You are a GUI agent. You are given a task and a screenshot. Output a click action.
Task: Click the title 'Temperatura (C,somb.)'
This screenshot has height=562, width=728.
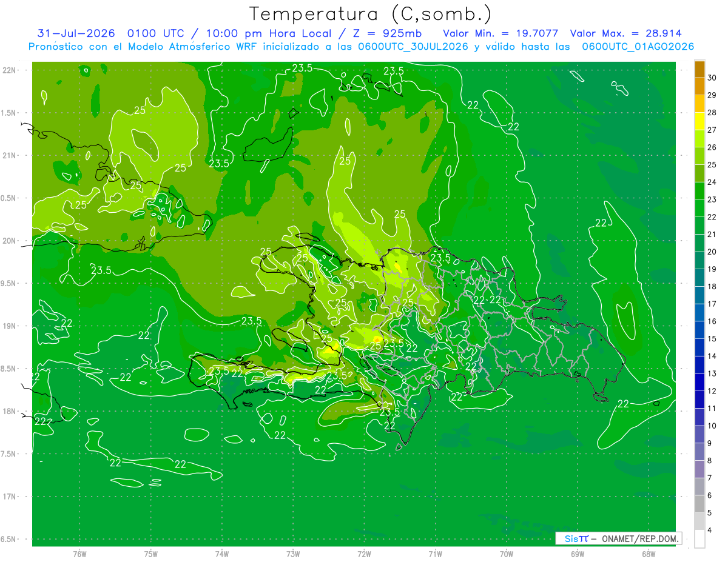[371, 13]
